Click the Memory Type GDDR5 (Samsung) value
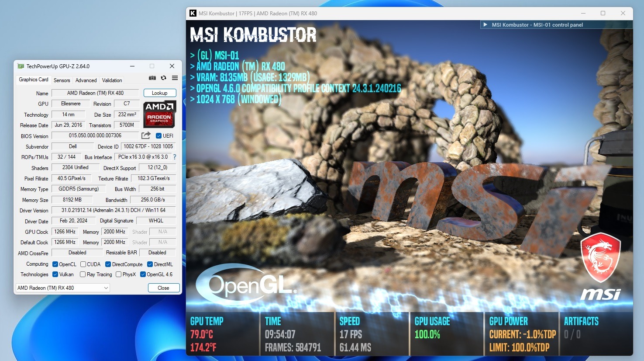This screenshot has width=644, height=361. [79, 189]
